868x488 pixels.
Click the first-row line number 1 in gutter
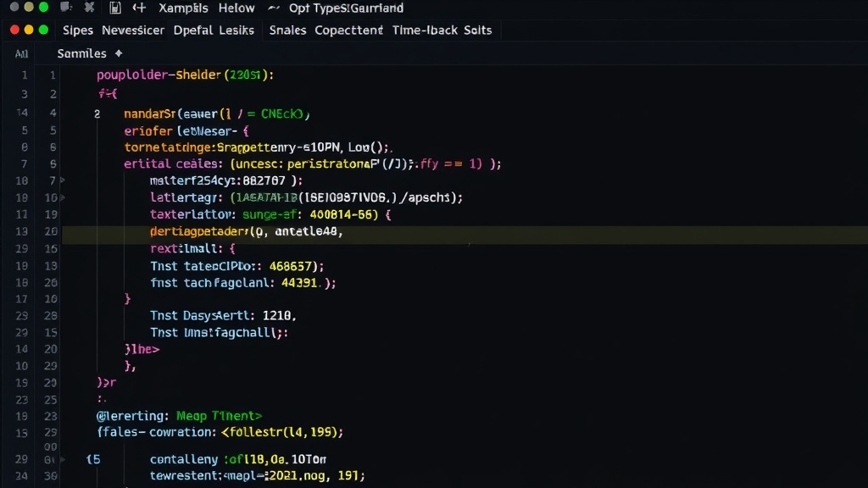pos(25,75)
